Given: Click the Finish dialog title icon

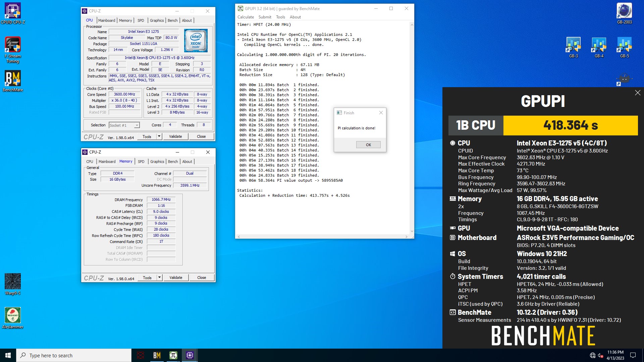Looking at the screenshot, I should tap(339, 113).
